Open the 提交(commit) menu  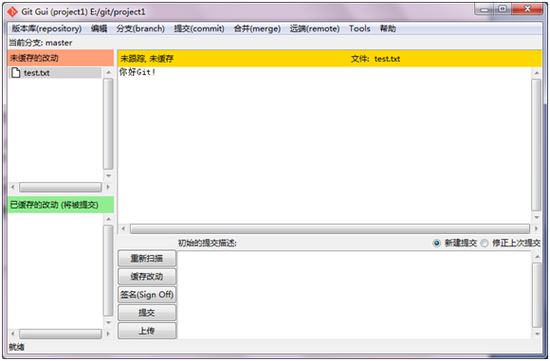[x=199, y=29]
